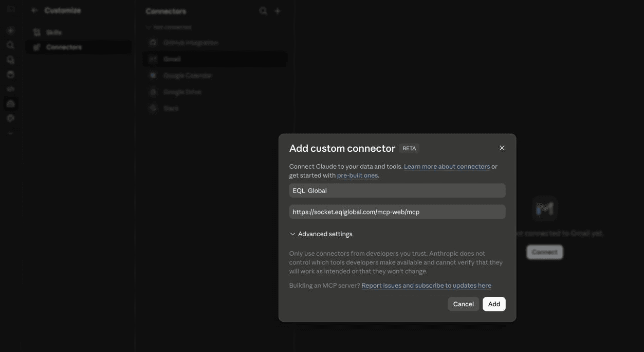Select the Slack connector row
The height and width of the screenshot is (352, 644).
[215, 109]
